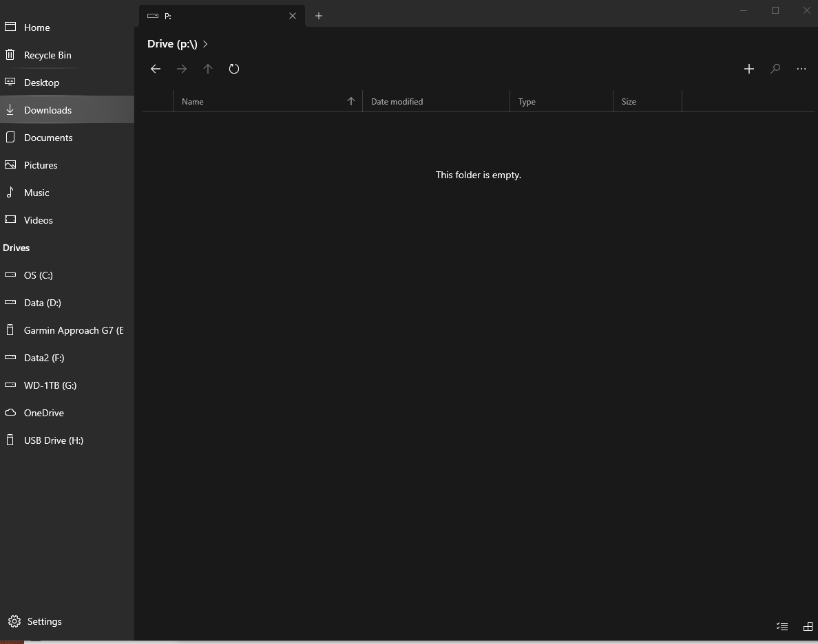Screen dimensions: 818x644
Task: Open Downloads in the sidebar
Action: click(67, 110)
